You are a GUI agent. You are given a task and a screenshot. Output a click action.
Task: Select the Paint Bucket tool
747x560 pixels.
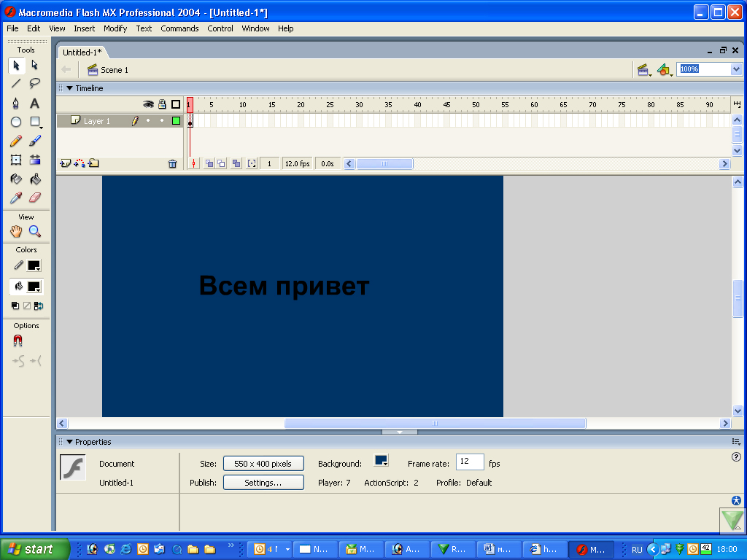[34, 179]
